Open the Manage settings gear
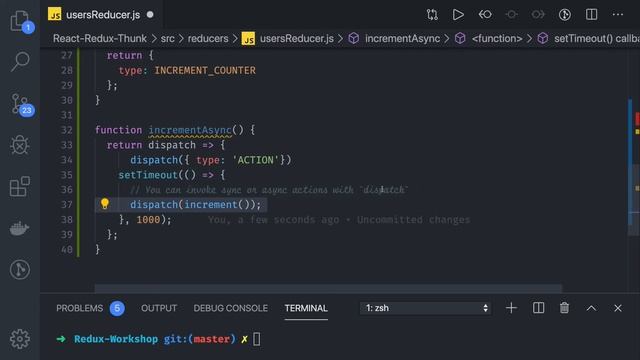This screenshot has width=640, height=360. [x=20, y=339]
